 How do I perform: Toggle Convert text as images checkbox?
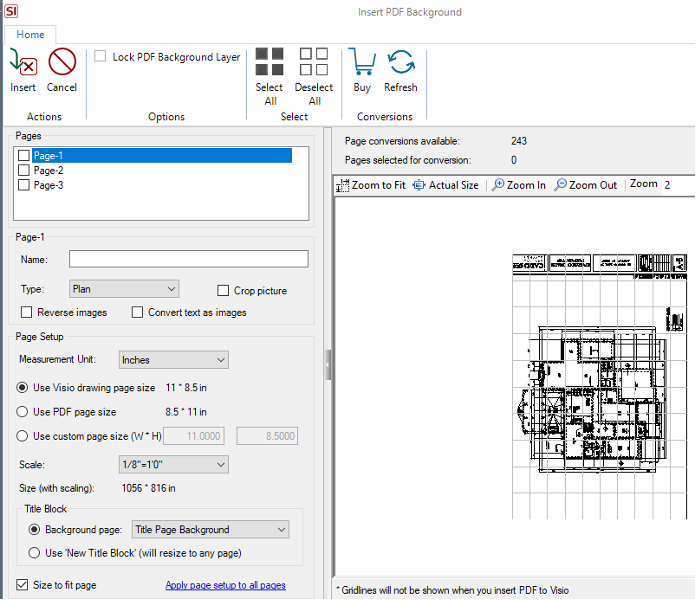coord(138,312)
